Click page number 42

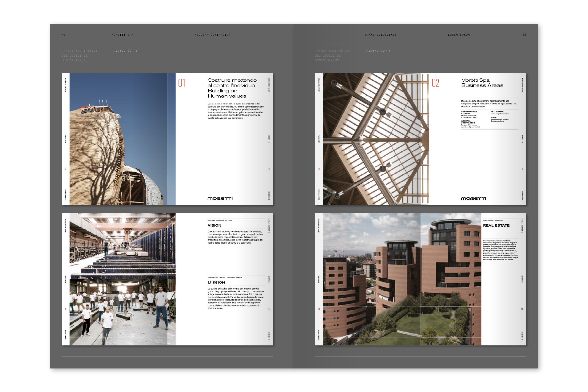point(64,35)
